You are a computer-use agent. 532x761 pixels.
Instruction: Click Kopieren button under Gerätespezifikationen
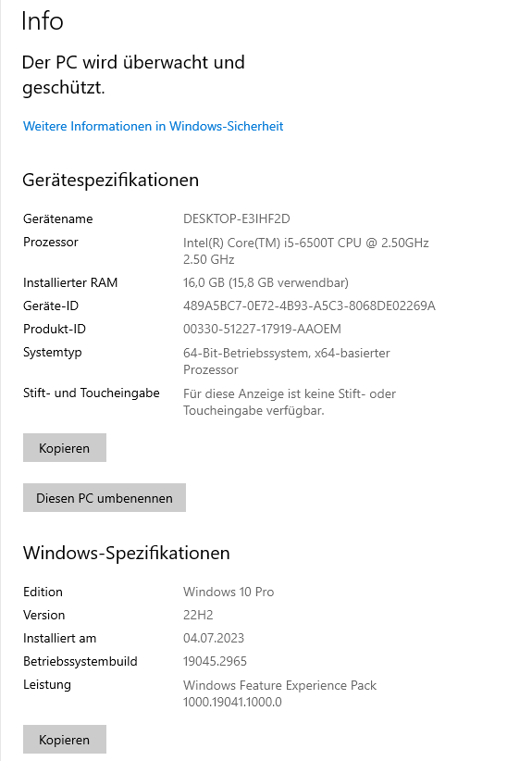pos(65,447)
